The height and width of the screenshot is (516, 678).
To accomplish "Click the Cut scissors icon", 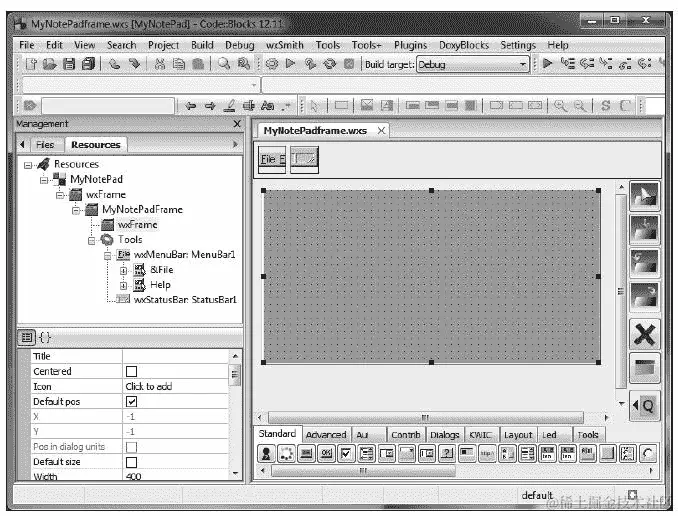I will click(x=160, y=64).
